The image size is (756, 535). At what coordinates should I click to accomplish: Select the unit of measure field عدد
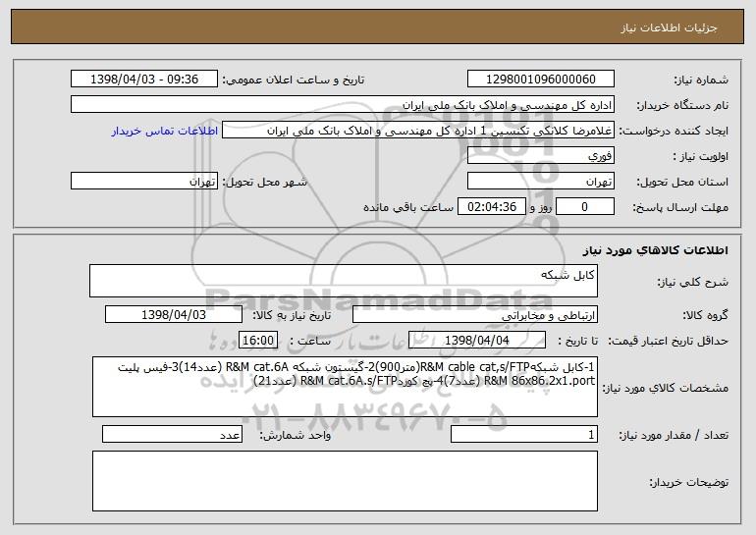[172, 434]
